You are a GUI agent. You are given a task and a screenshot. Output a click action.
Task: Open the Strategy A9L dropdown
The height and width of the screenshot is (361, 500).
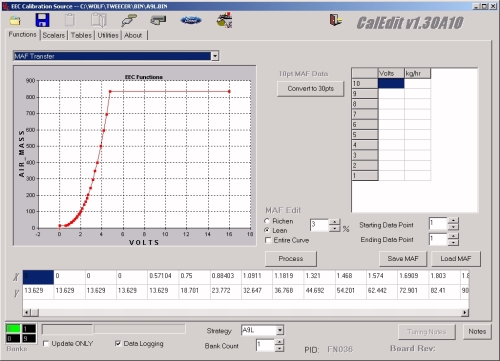[x=280, y=330]
